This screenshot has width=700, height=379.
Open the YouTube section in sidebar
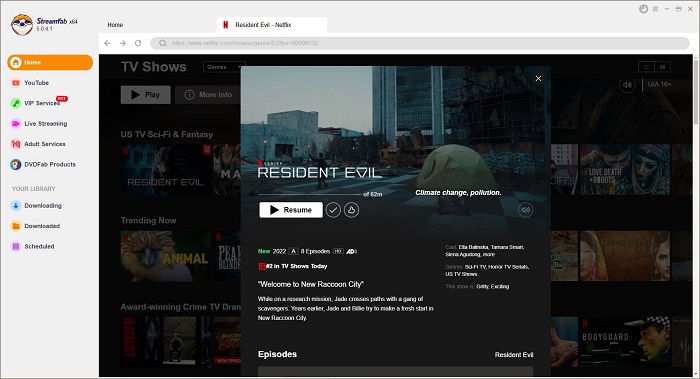[30, 83]
